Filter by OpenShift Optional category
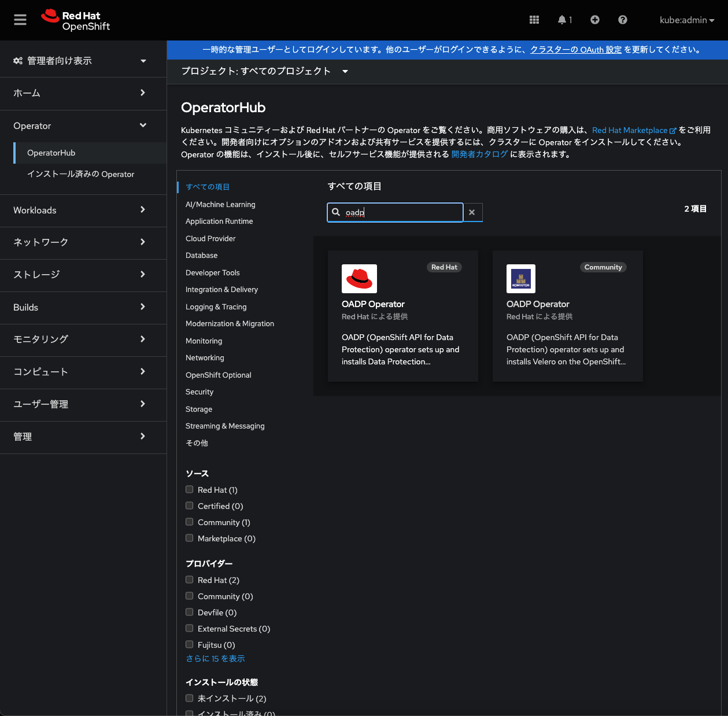728x716 pixels. click(218, 375)
